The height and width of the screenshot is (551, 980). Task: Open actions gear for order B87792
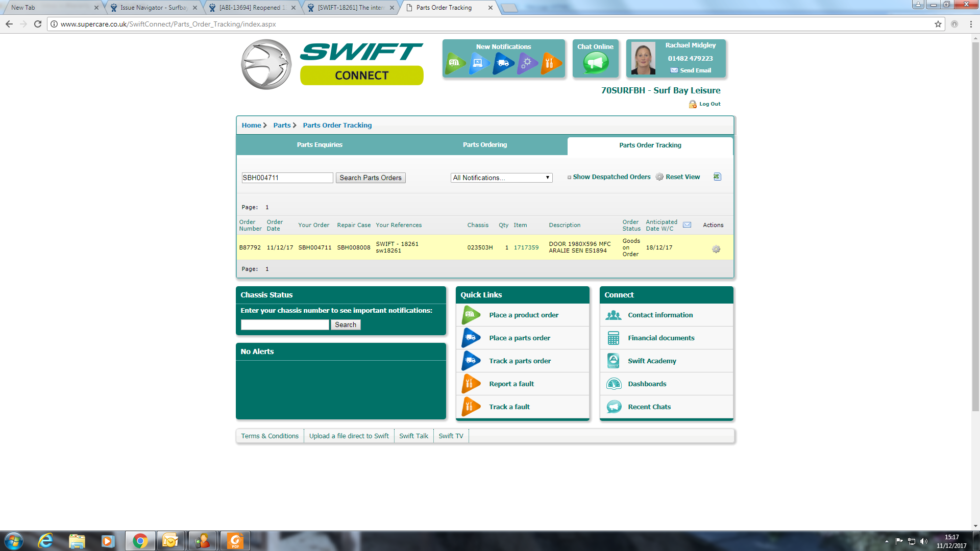(716, 249)
